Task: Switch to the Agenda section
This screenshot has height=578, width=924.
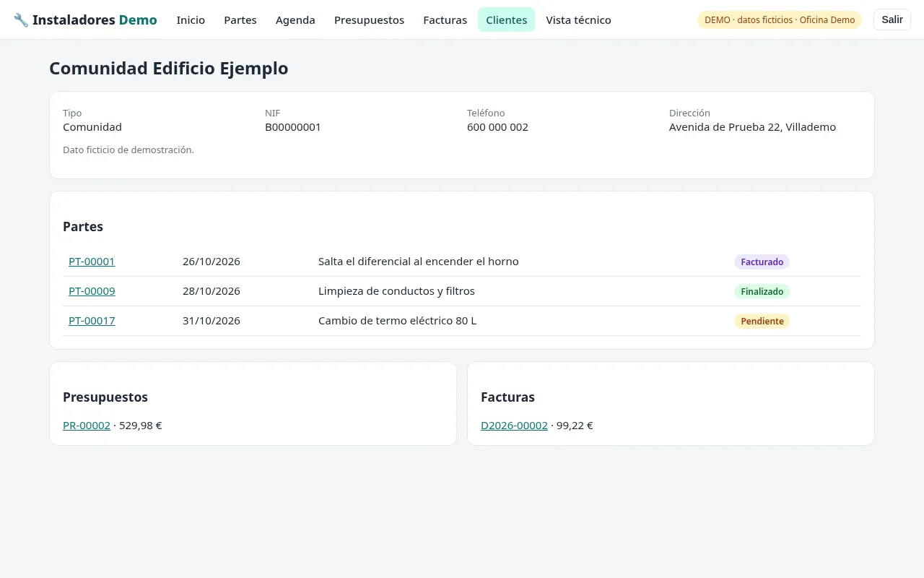Action: [295, 20]
